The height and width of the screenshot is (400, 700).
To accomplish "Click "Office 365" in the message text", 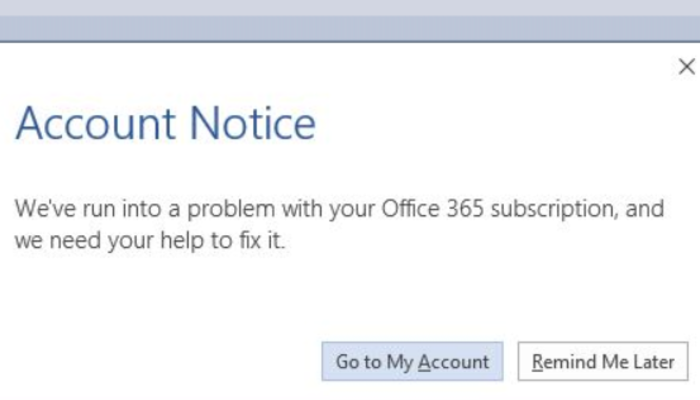I will pos(433,208).
